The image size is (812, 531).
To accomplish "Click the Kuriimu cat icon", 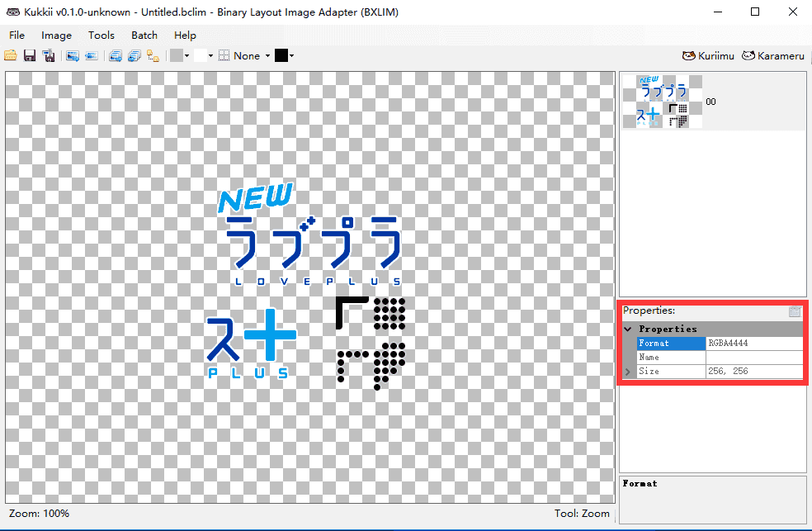I will tap(689, 55).
